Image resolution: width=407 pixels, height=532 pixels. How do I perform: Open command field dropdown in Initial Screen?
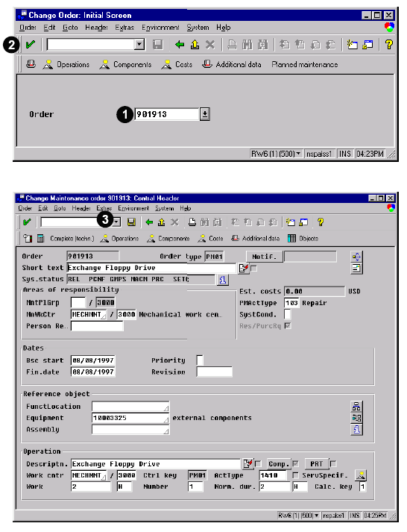139,45
